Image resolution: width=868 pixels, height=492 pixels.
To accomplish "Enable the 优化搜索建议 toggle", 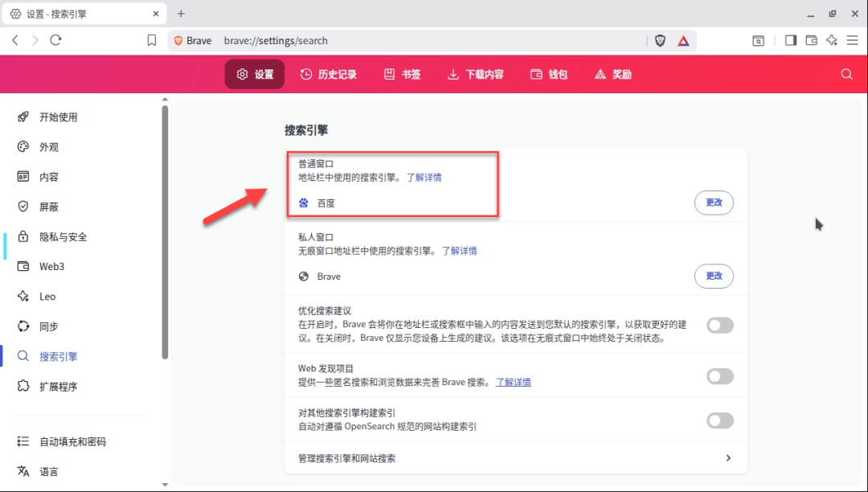I will click(719, 325).
